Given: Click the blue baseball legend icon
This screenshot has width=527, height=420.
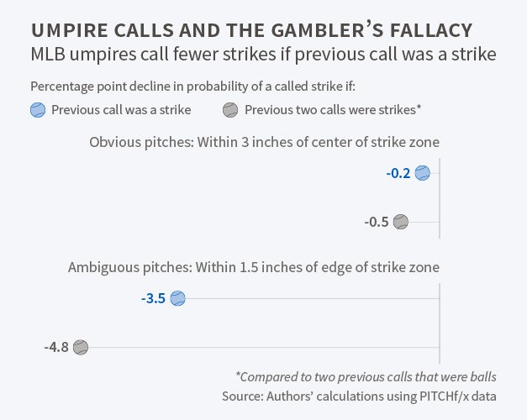Looking at the screenshot, I should coord(38,109).
